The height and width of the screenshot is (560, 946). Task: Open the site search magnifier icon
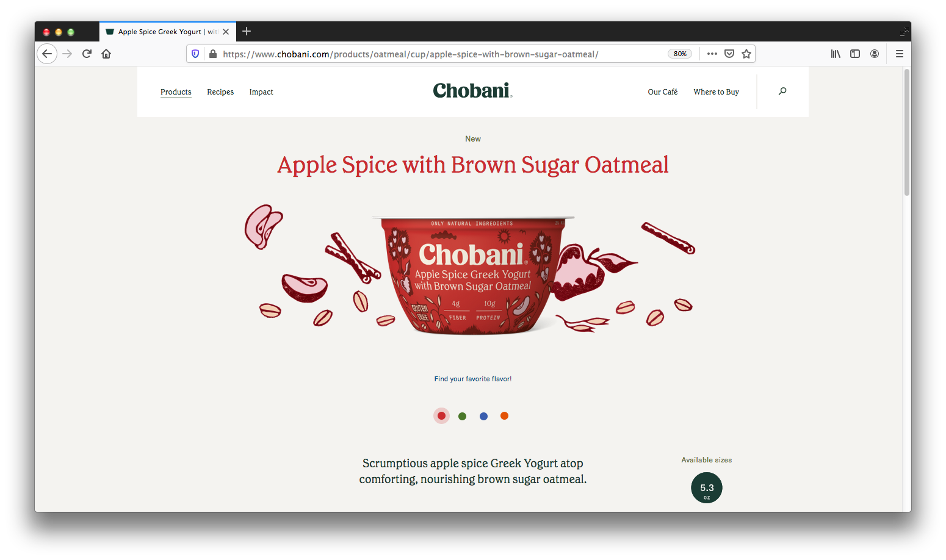pos(782,92)
